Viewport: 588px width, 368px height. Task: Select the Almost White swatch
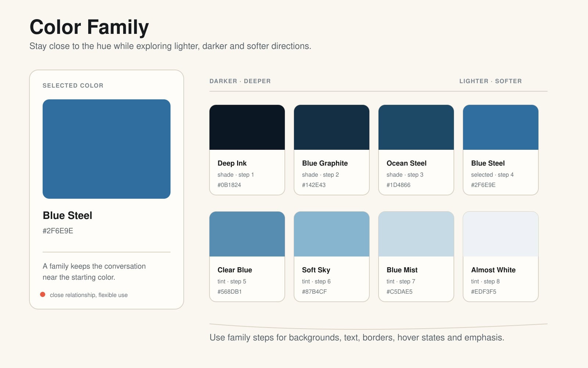pyautogui.click(x=501, y=234)
